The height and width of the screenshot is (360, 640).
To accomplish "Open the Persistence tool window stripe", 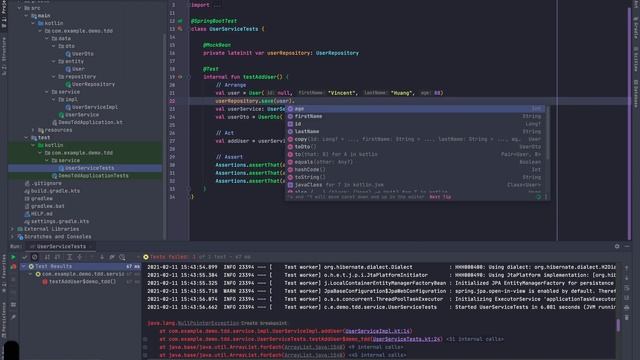I will tap(4, 321).
